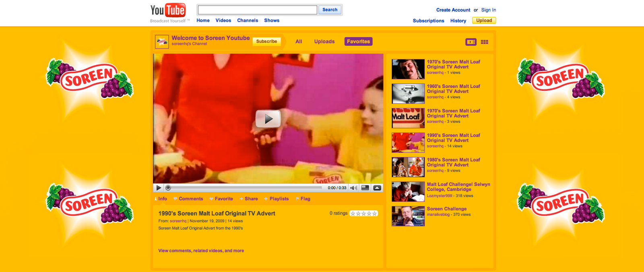Screen dimensions: 644x272
Task: Click the manaliveblog uploader name
Action: [438, 214]
